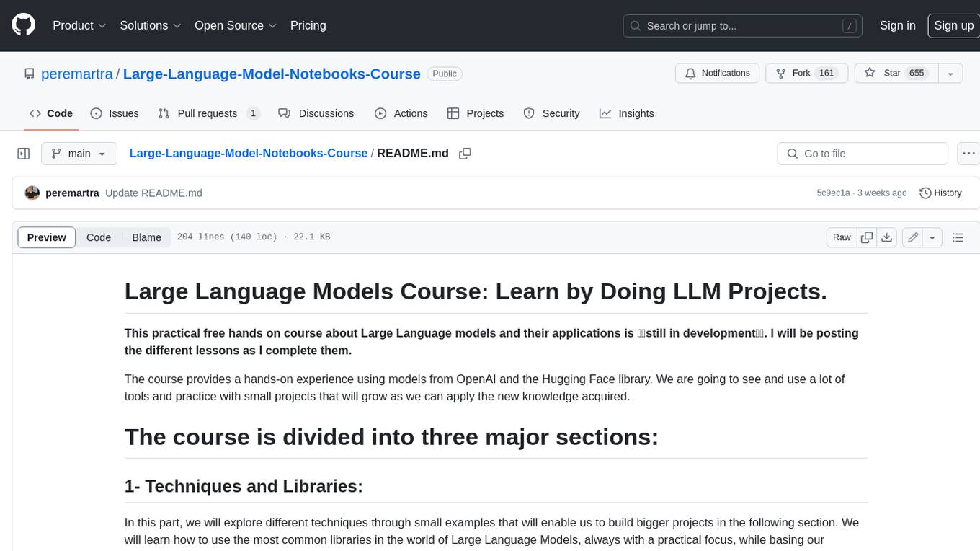The width and height of the screenshot is (980, 551).
Task: Open the Solutions menu
Action: (x=150, y=25)
